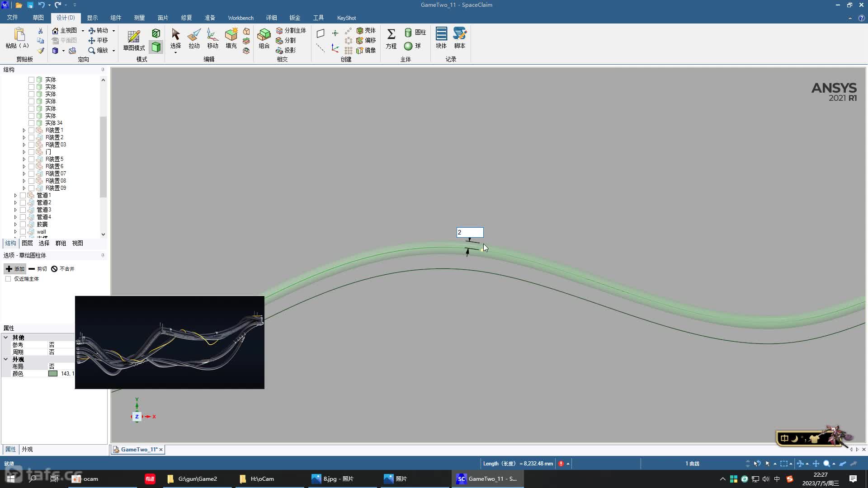The height and width of the screenshot is (488, 868).
Task: Activate the Pull (拉动) tool
Action: pos(194,38)
